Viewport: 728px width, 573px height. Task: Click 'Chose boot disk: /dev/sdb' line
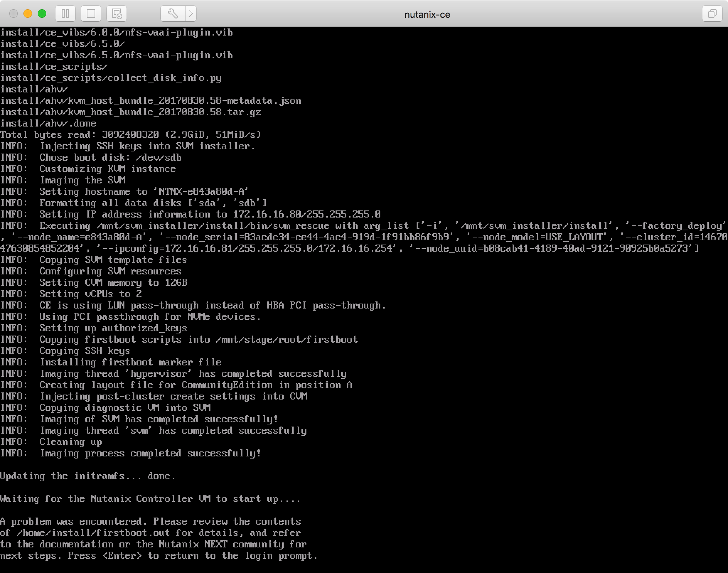[x=110, y=157]
